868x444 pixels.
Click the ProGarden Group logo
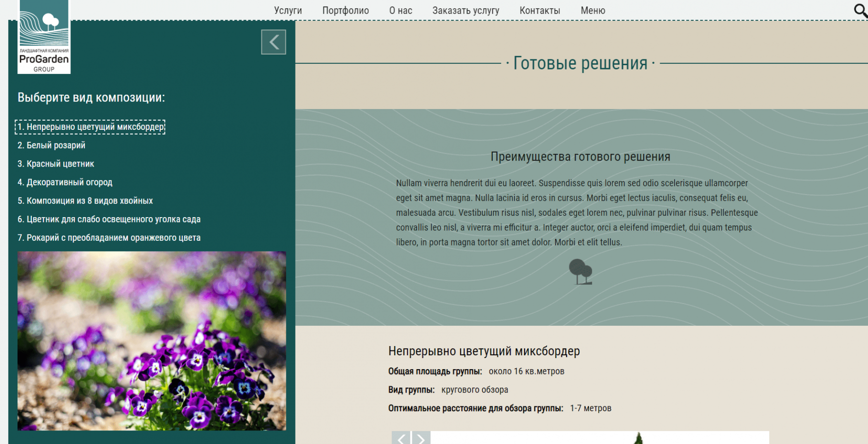coord(44,37)
